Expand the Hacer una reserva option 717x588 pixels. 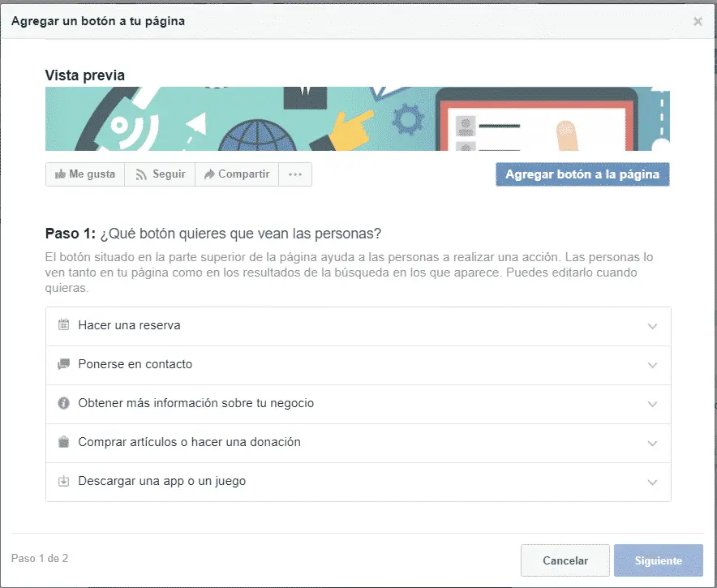click(x=652, y=324)
